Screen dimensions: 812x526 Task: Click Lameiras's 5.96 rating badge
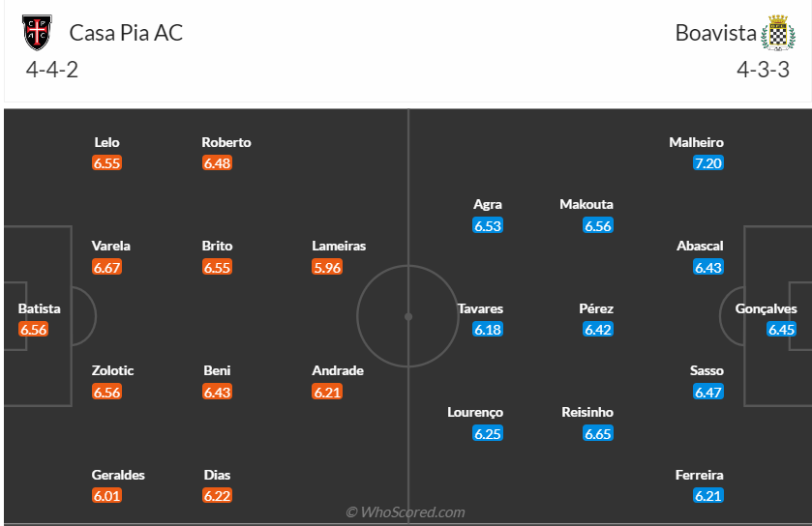point(327,267)
